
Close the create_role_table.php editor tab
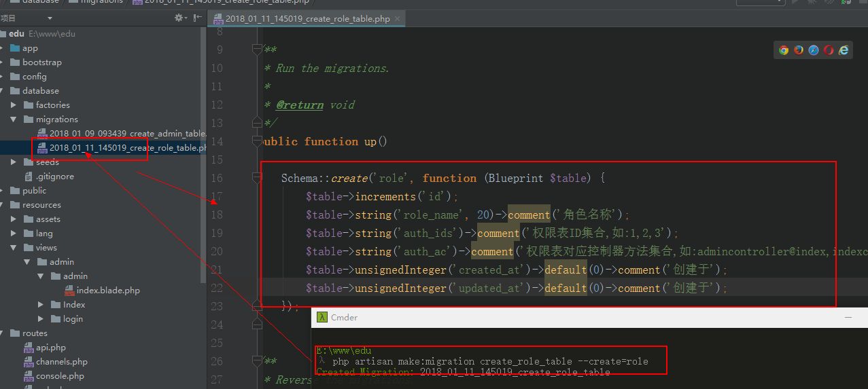click(398, 18)
